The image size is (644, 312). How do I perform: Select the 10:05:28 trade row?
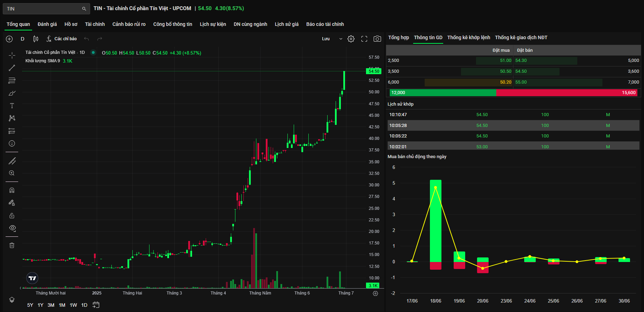pos(514,126)
